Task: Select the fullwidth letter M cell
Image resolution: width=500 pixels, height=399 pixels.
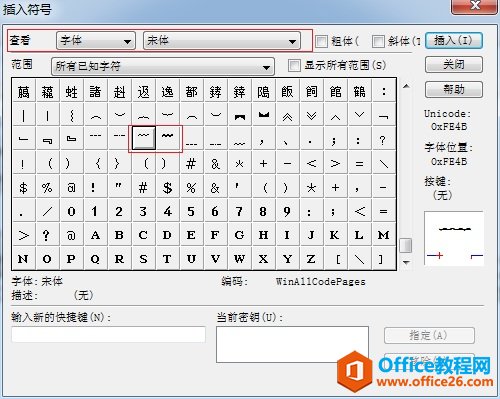Action: point(384,234)
